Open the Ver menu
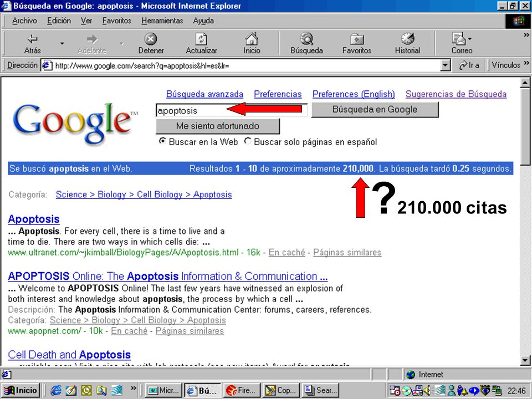Screen dimensions: 532x399 click(x=86, y=21)
